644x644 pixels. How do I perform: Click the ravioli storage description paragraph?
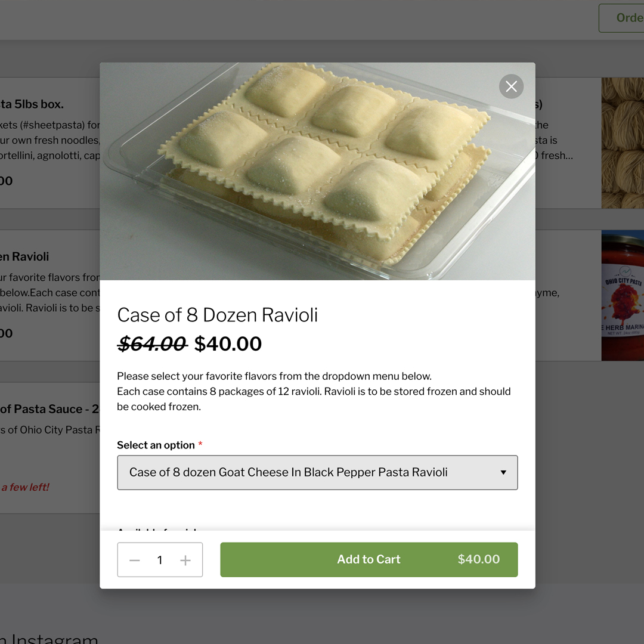pos(314,392)
